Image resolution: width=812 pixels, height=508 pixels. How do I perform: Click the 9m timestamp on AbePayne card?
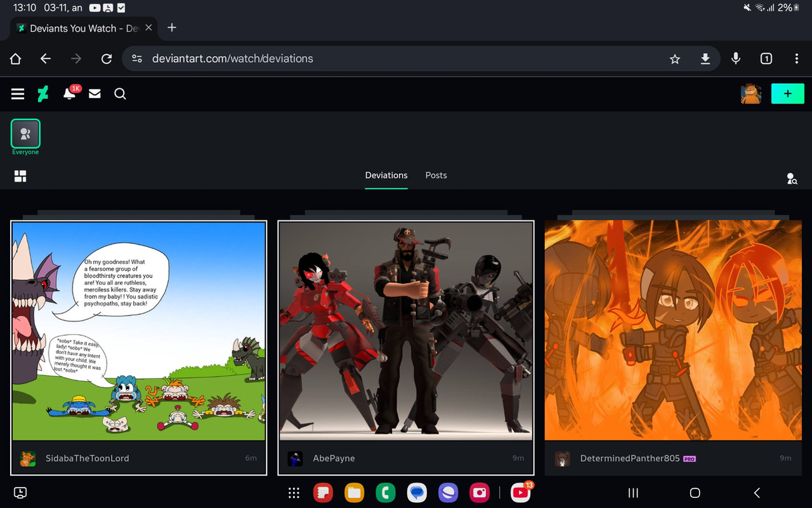(518, 458)
